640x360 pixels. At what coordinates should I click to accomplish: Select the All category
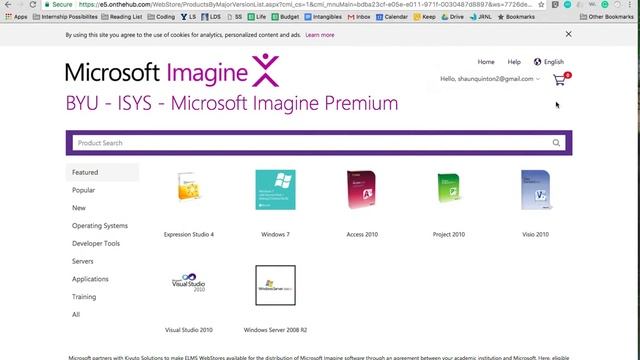[x=76, y=315]
